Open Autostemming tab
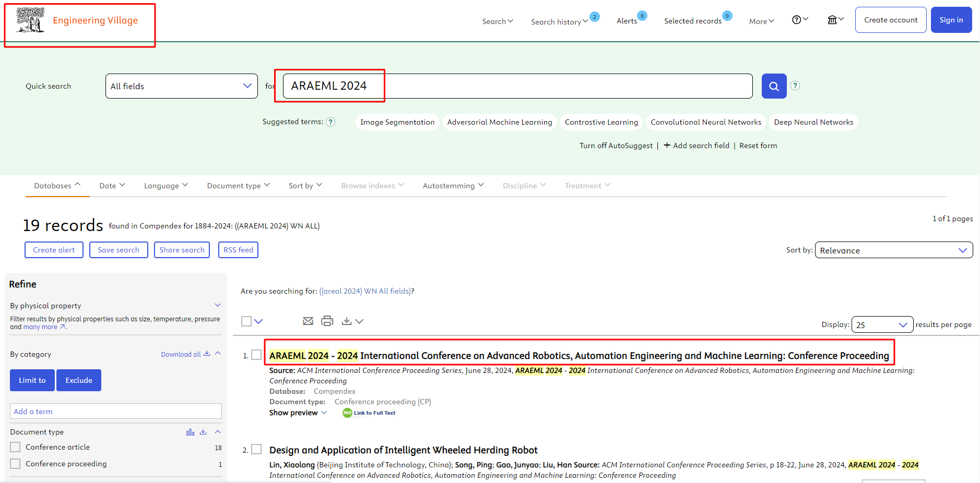 point(453,186)
